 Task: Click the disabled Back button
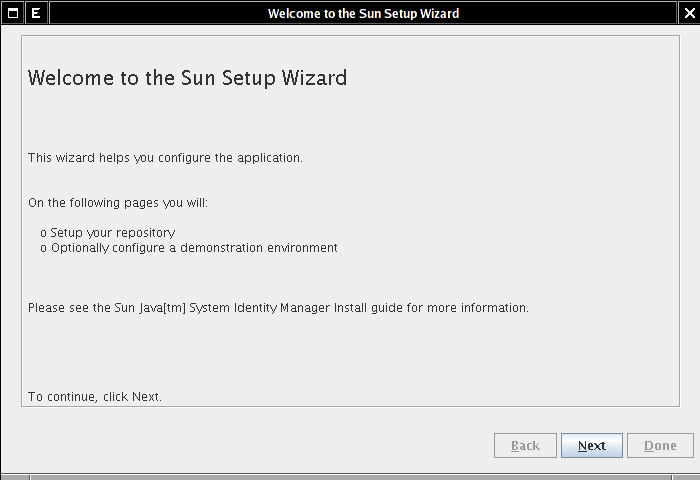click(525, 445)
